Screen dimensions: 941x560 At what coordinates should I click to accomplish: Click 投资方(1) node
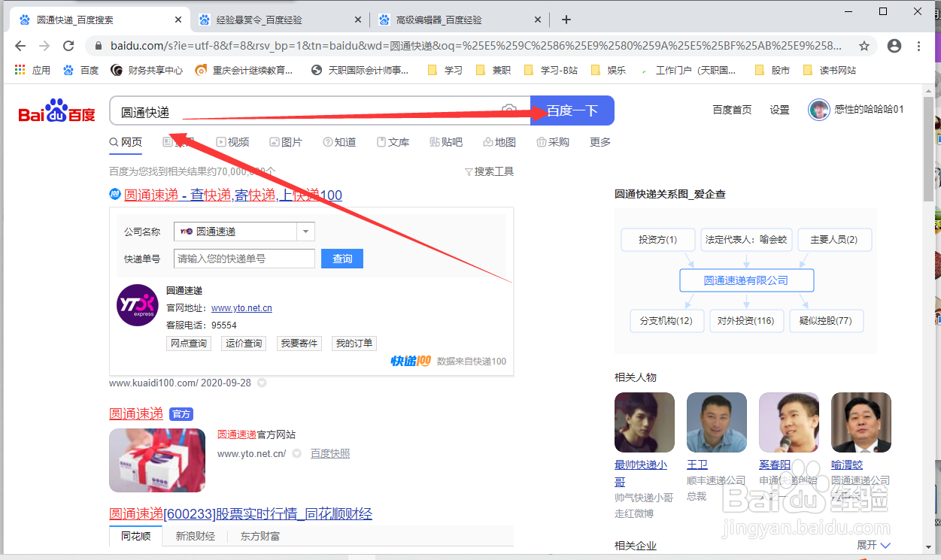pyautogui.click(x=658, y=240)
